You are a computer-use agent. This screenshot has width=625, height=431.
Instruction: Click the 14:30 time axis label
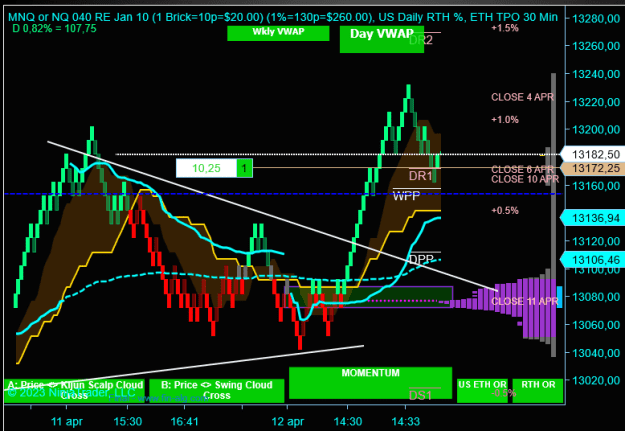[x=348, y=421]
